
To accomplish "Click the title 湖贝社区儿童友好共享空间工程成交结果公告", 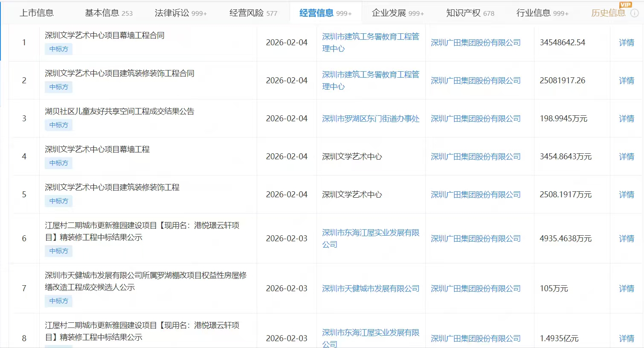I will 119,111.
